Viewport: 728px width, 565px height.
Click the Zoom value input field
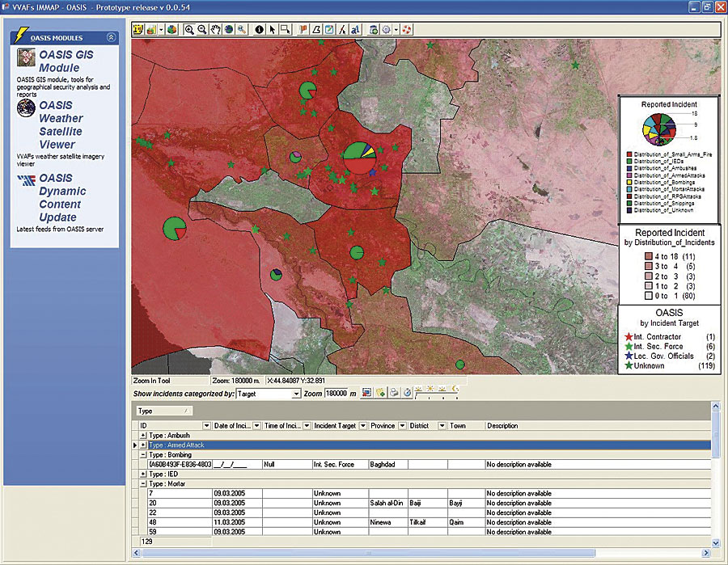click(336, 393)
